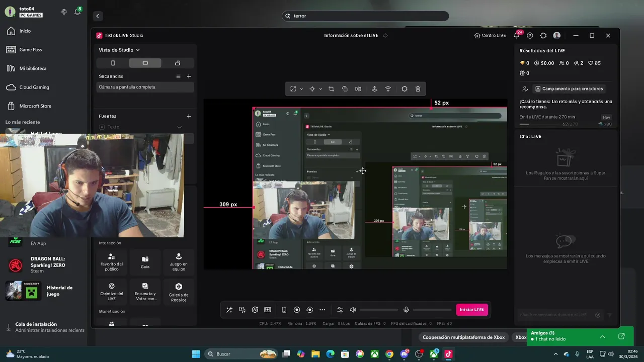The image size is (644, 362).
Task: Select the align-center crosshair tool
Action: (x=312, y=89)
